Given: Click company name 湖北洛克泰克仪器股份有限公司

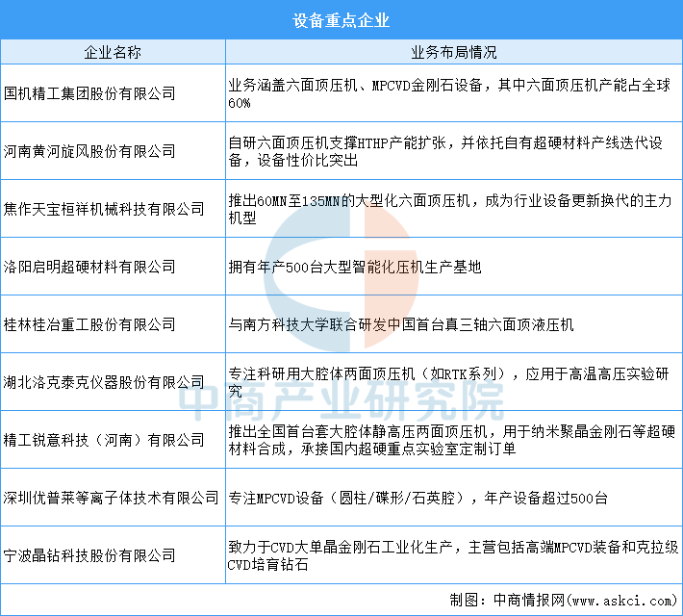Looking at the screenshot, I should (x=104, y=382).
